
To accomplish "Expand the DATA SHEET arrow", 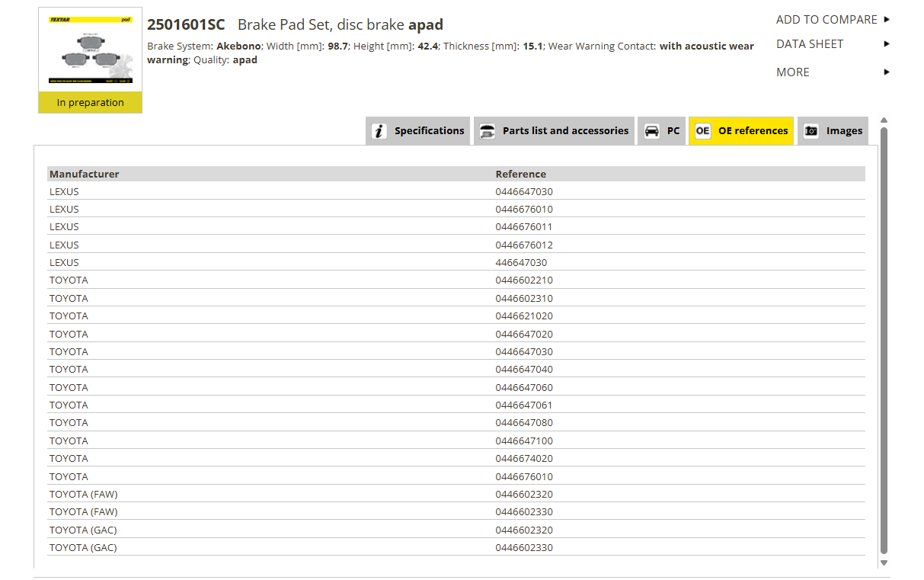I will [887, 44].
